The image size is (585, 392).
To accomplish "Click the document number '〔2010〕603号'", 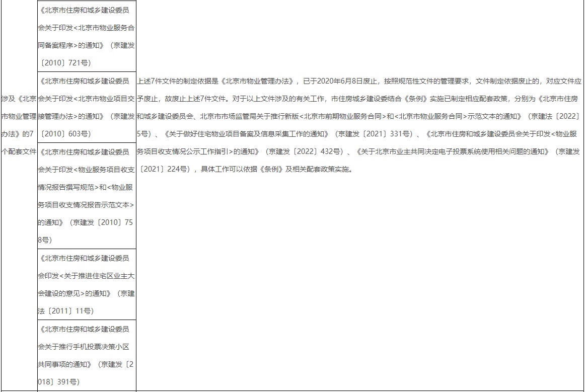I will click(x=65, y=133).
